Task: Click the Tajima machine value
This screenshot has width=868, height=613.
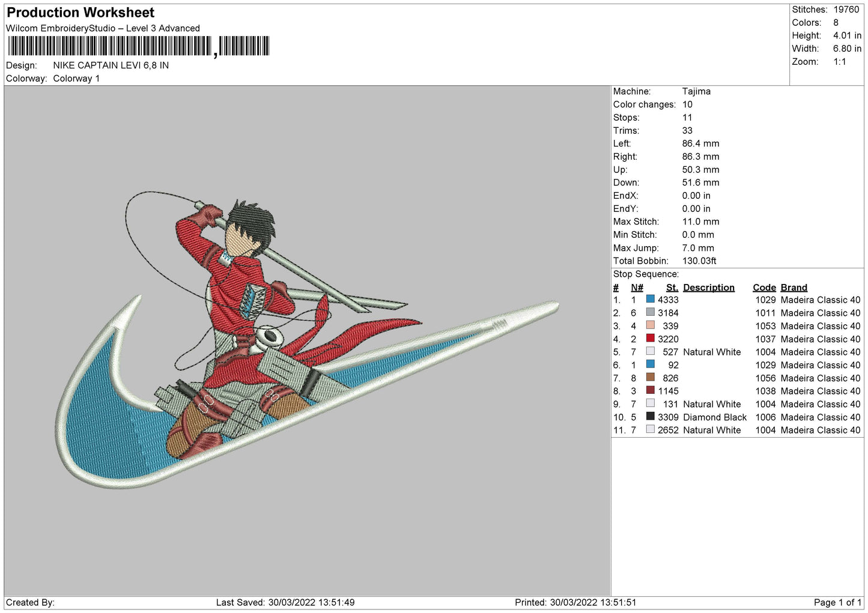Action: (696, 91)
